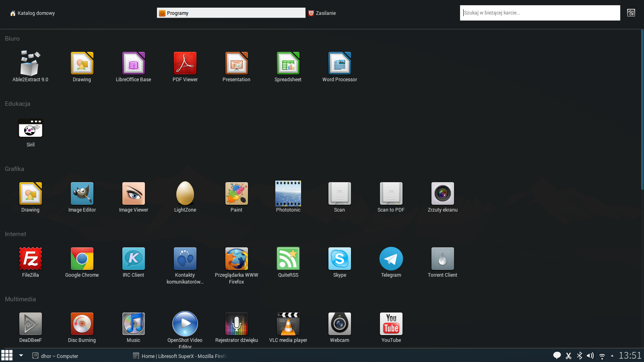Start the Torrent Client
The height and width of the screenshot is (362, 644).
(x=442, y=262)
